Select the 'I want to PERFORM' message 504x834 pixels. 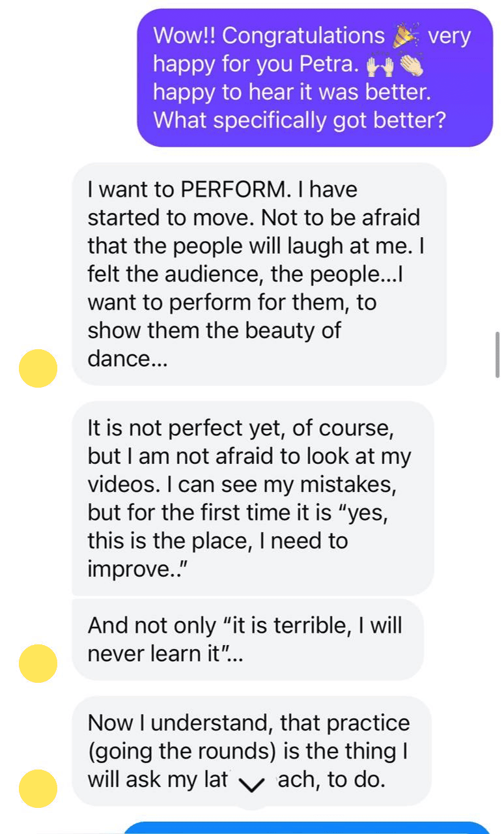coord(259,274)
